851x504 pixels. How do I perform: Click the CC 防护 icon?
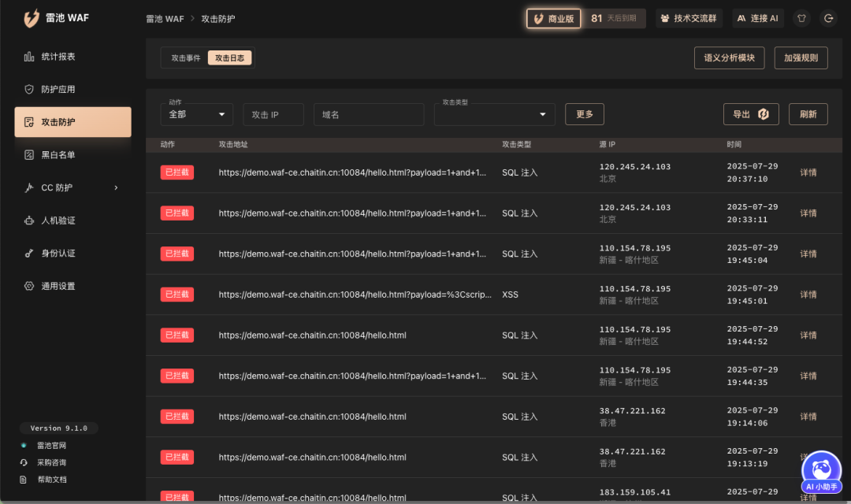[x=29, y=187]
